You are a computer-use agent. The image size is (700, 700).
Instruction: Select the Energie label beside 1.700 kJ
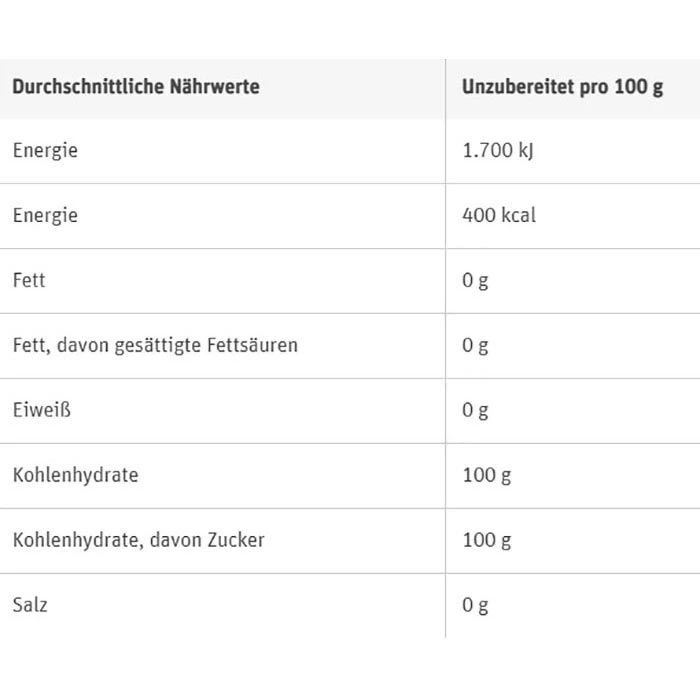tap(45, 151)
